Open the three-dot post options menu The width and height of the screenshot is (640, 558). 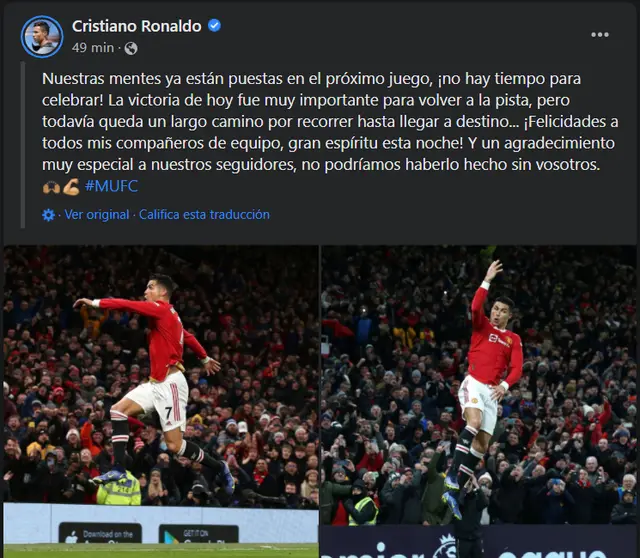(x=600, y=35)
